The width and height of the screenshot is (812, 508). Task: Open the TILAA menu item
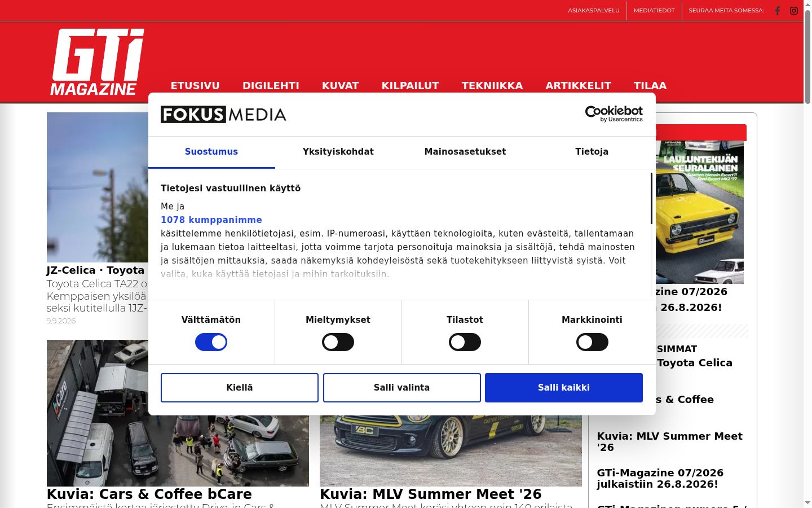click(x=650, y=86)
